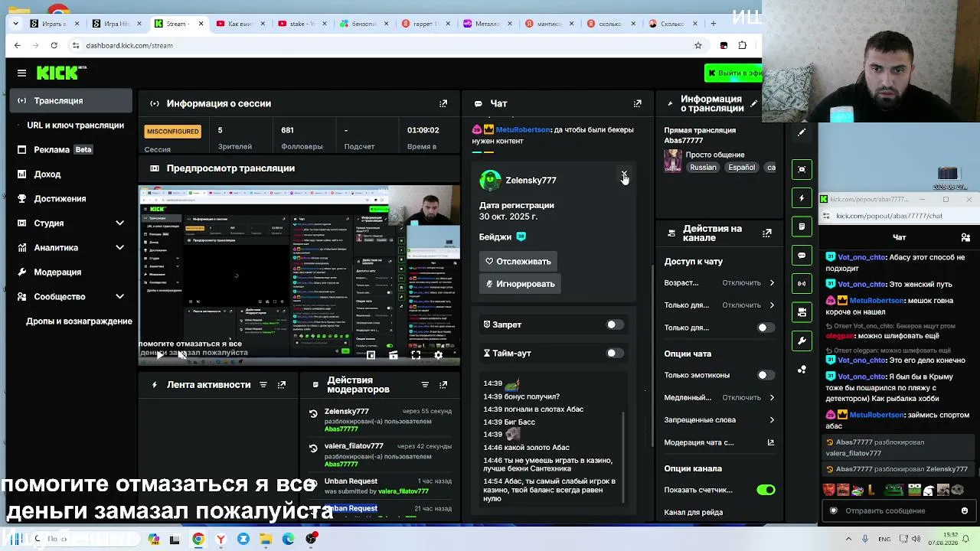Image resolution: width=980 pixels, height=551 pixels.
Task: Open the activity feed filter
Action: [x=263, y=384]
